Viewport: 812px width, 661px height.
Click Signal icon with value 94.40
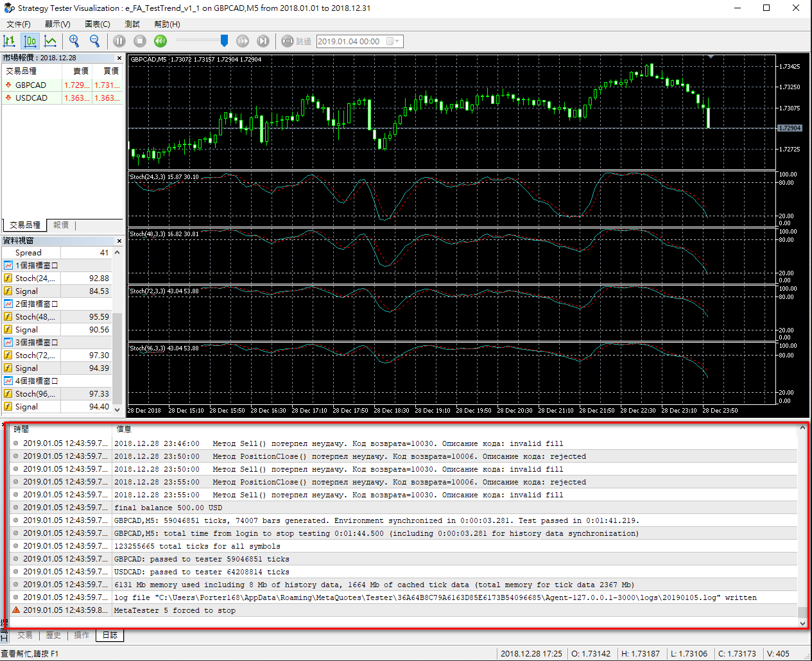(8, 406)
